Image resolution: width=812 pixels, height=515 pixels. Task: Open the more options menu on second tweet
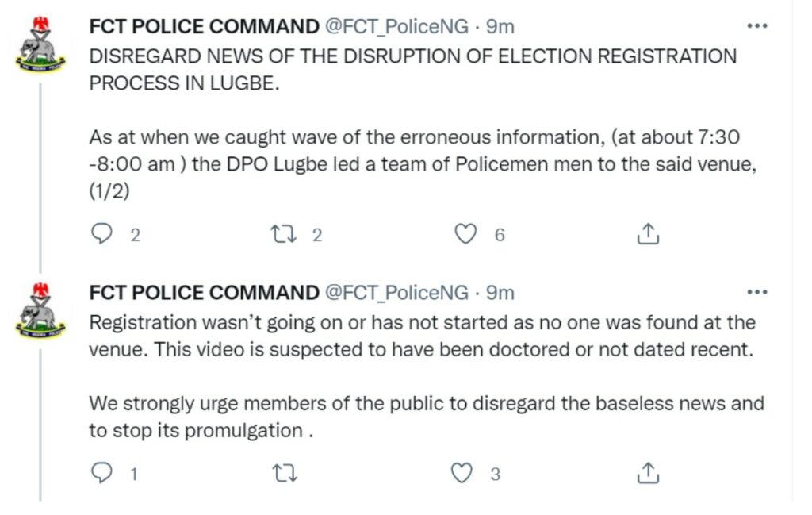pos(757,293)
